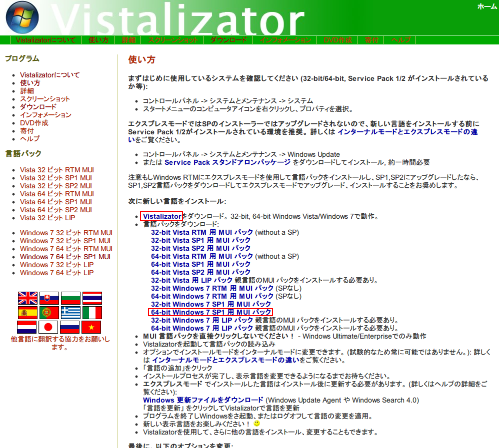Open sidebar link Vista 64 ビット RTM MUI
This screenshot has width=499, height=448.
tap(57, 194)
